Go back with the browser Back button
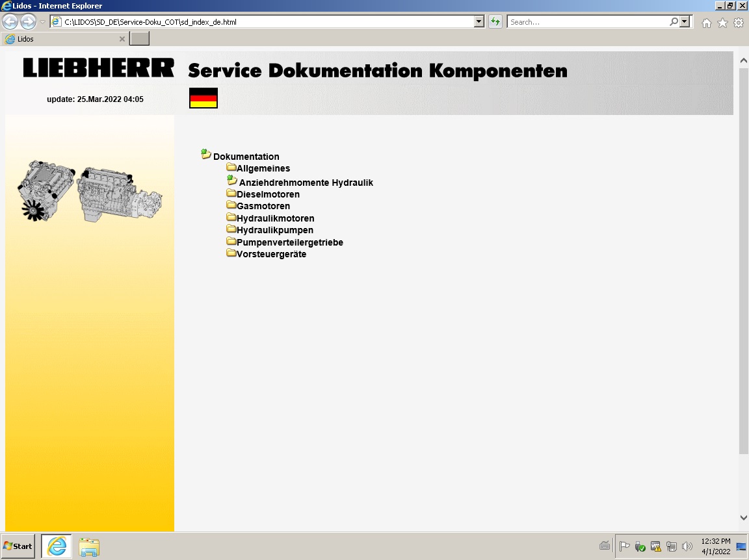This screenshot has height=560, width=749. [x=10, y=22]
